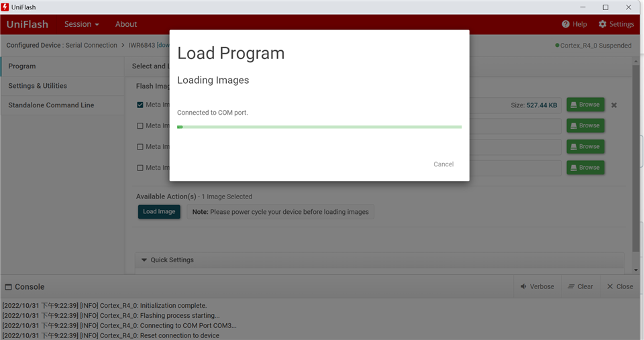This screenshot has width=644, height=340.
Task: Click the scrollbar down arrow
Action: click(636, 270)
